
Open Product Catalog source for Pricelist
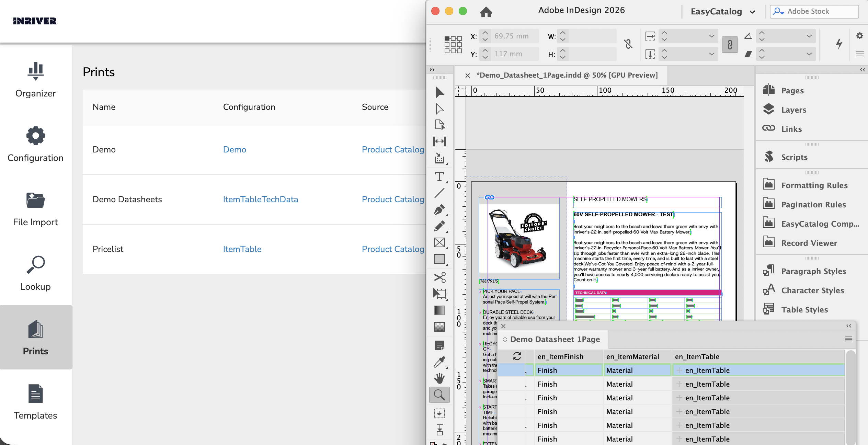393,249
